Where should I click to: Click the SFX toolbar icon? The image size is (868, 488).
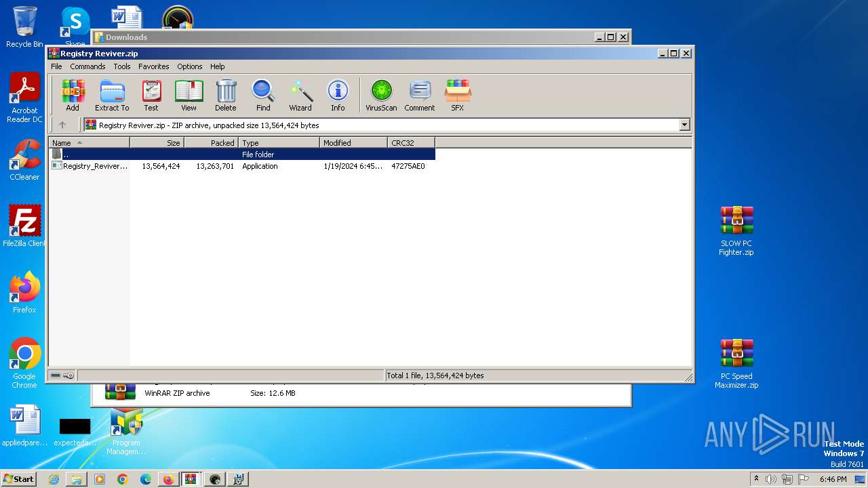coord(458,95)
